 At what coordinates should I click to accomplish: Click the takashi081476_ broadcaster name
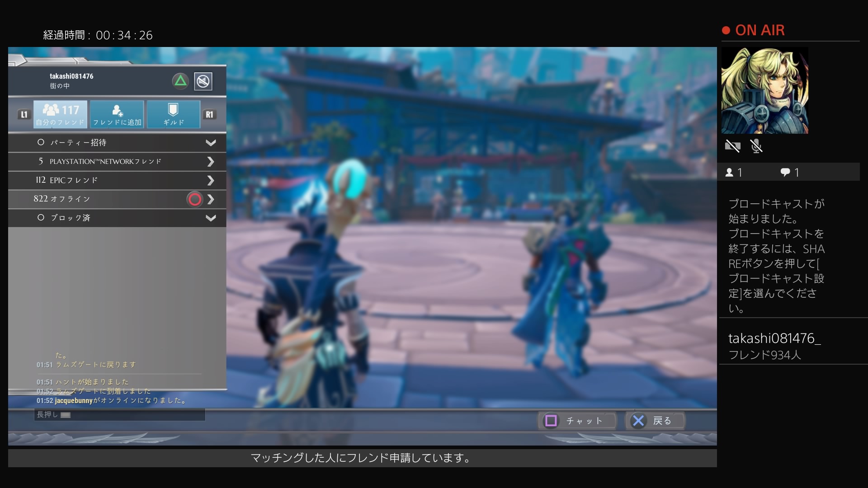774,338
